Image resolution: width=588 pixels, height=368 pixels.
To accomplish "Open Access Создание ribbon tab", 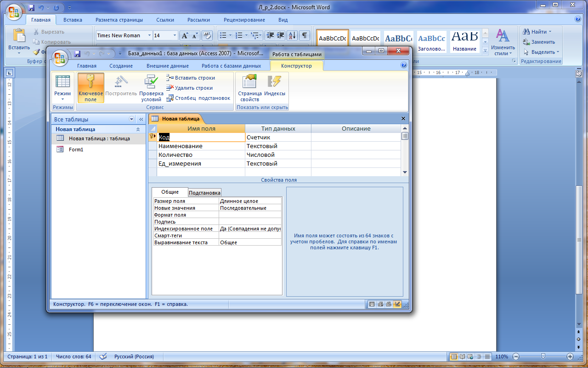I will (x=121, y=66).
